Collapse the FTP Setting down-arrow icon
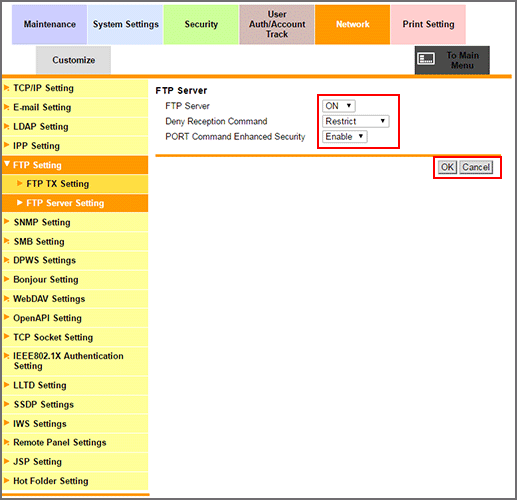 point(7,164)
